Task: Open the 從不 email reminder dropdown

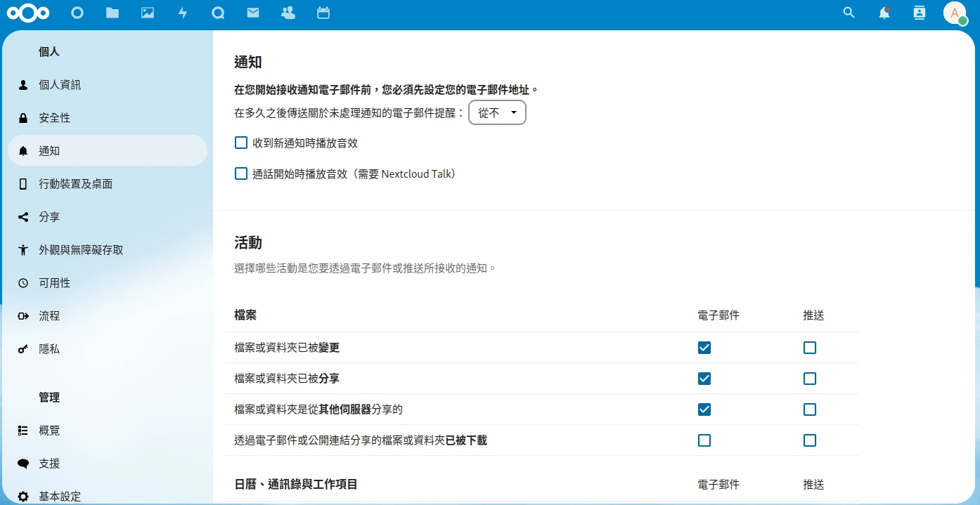Action: point(497,113)
